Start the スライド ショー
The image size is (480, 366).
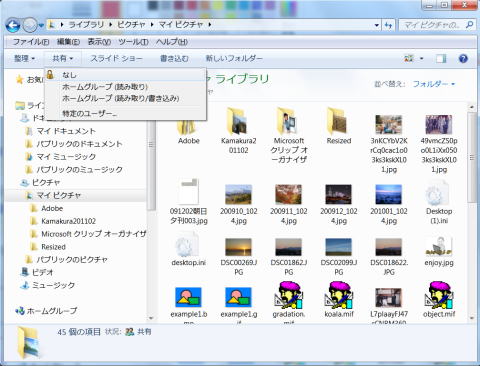[116, 59]
